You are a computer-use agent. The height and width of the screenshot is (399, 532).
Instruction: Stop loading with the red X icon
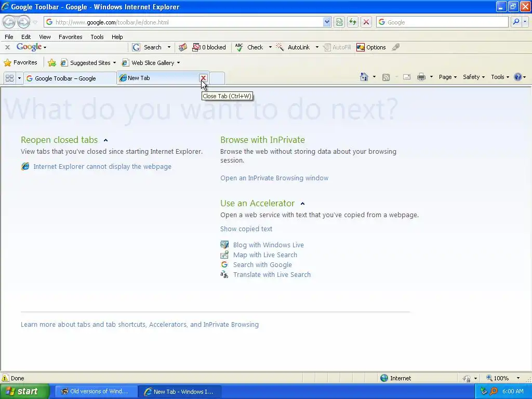click(366, 22)
